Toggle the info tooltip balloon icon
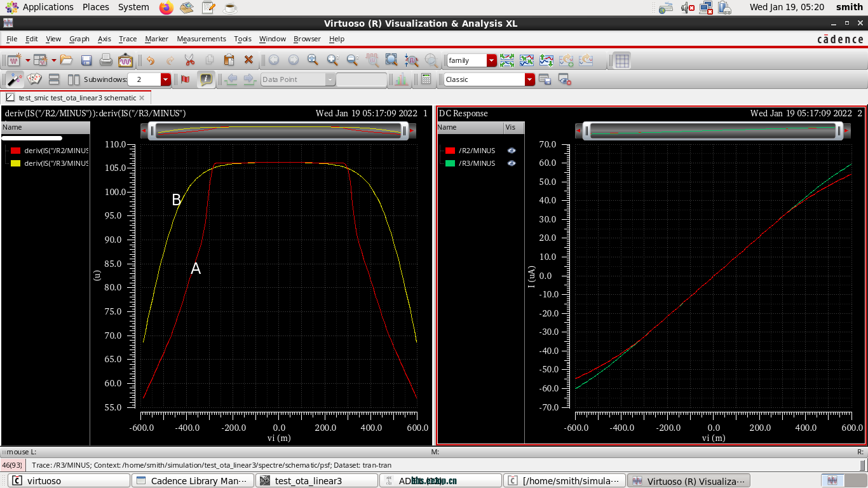Image resolution: width=868 pixels, height=488 pixels. tap(206, 79)
